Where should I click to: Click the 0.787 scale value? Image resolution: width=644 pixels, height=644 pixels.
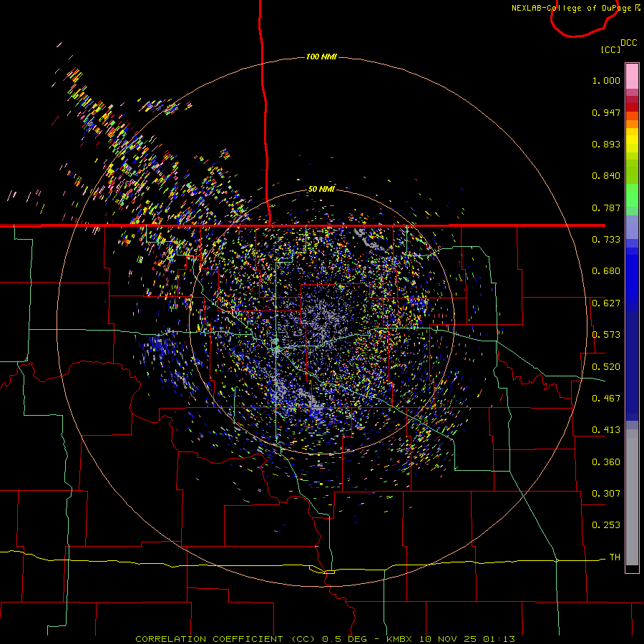click(606, 208)
